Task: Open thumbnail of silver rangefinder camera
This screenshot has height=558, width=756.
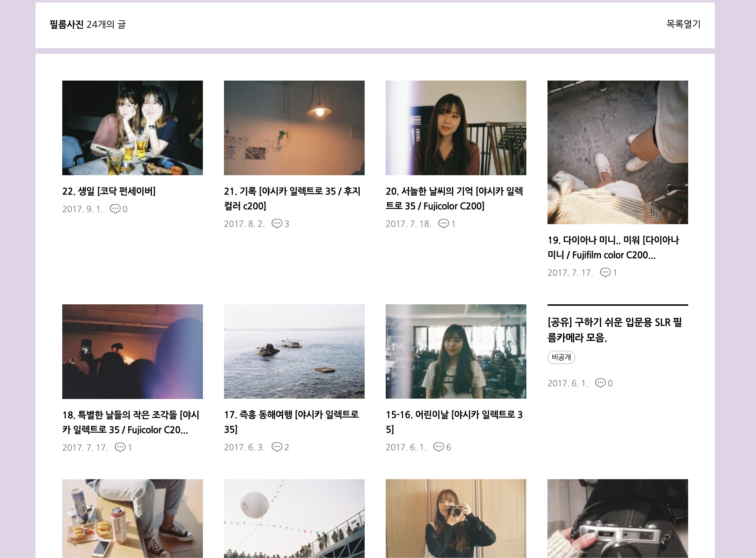Action: [618, 518]
